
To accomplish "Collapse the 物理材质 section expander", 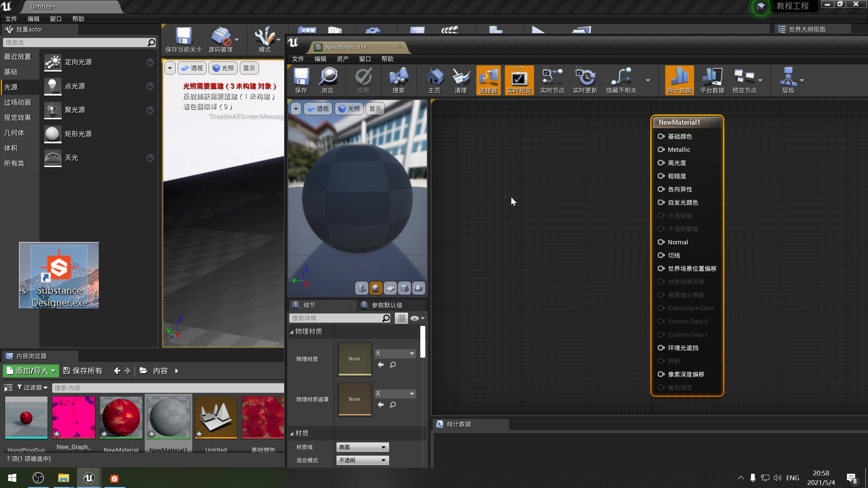I will (x=292, y=331).
